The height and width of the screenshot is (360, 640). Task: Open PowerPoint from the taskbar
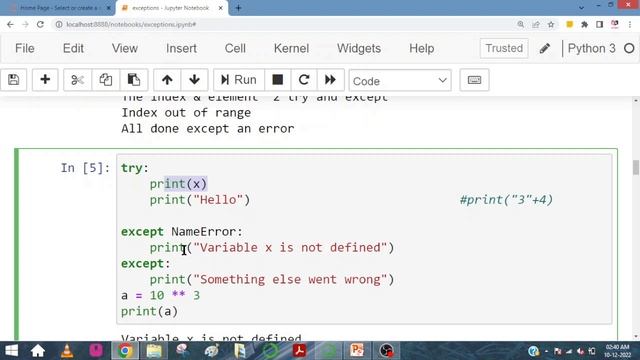click(357, 351)
